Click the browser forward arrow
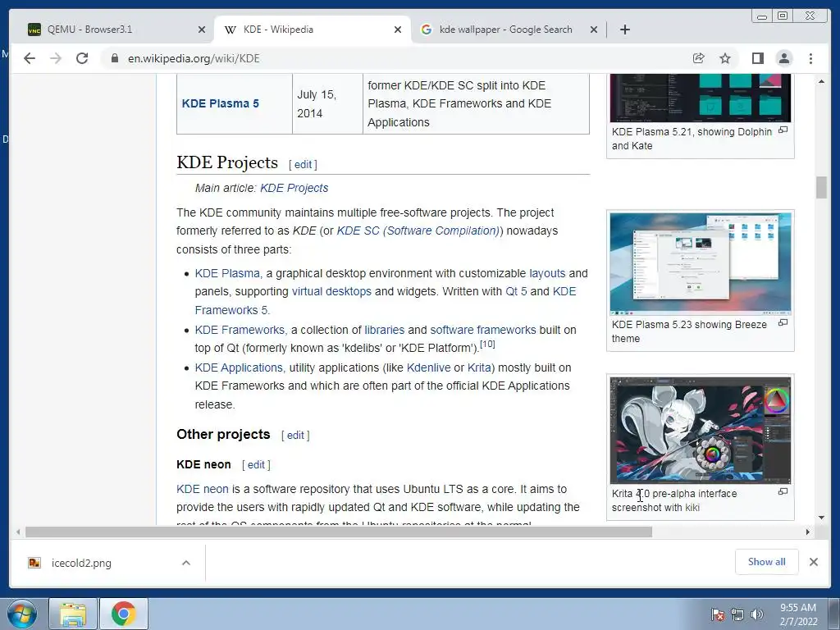 (x=56, y=58)
